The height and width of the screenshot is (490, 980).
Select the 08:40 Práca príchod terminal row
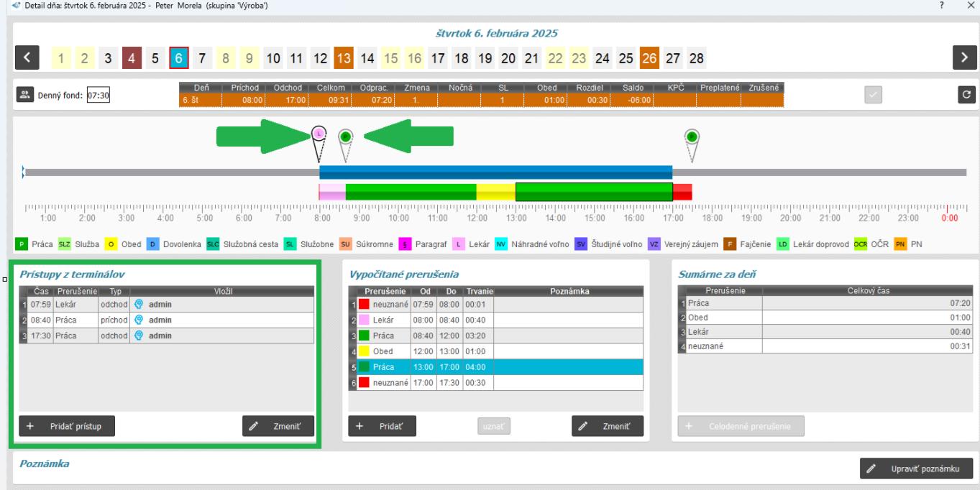(x=165, y=320)
